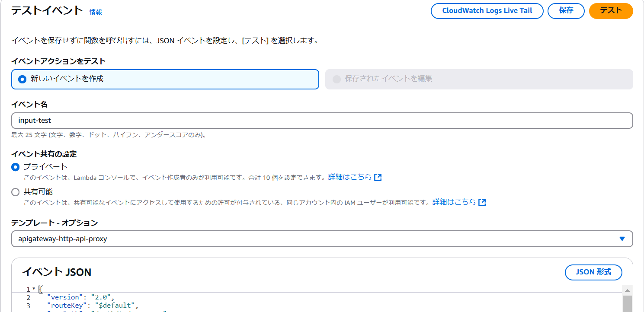Select the 共有可能 radio button

click(x=15, y=192)
